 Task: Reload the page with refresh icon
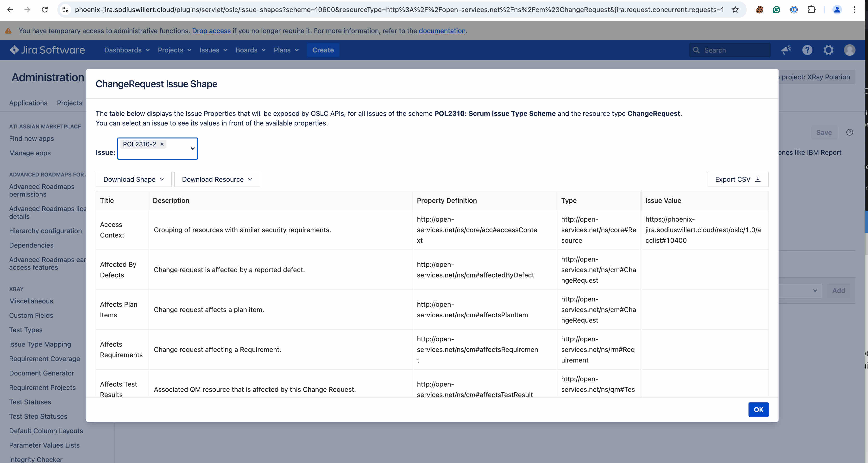(44, 10)
